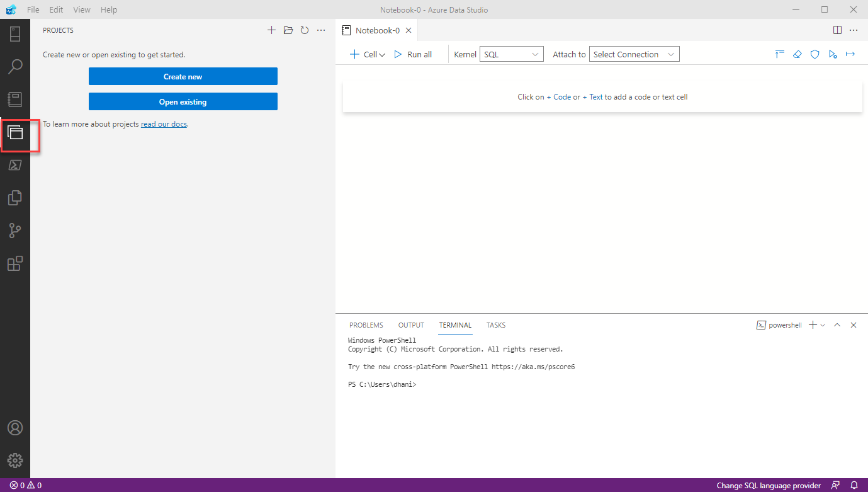This screenshot has height=492, width=868.
Task: Select the Projects icon in activity bar
Action: (x=15, y=132)
